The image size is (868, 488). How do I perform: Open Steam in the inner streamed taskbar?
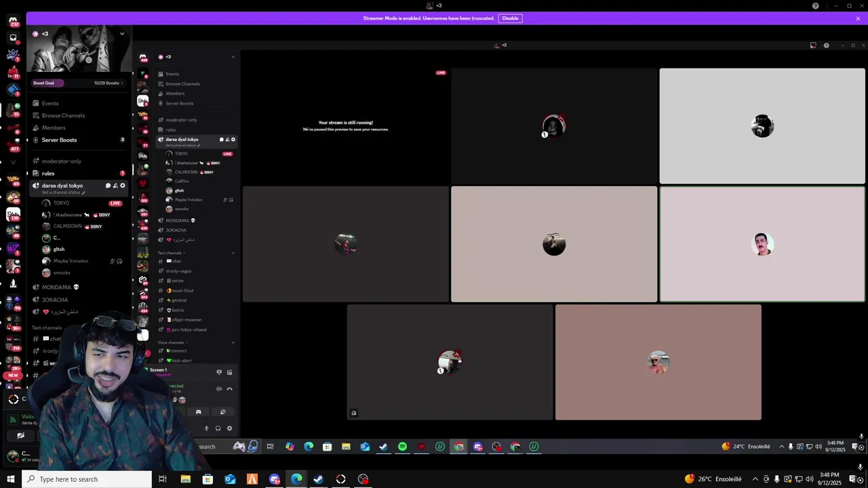[x=383, y=447]
